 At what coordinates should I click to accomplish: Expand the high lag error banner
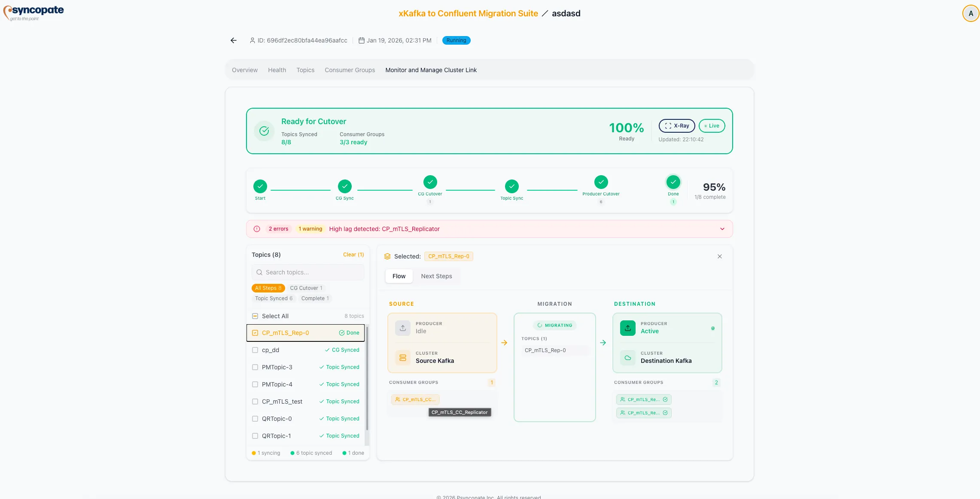pyautogui.click(x=722, y=228)
